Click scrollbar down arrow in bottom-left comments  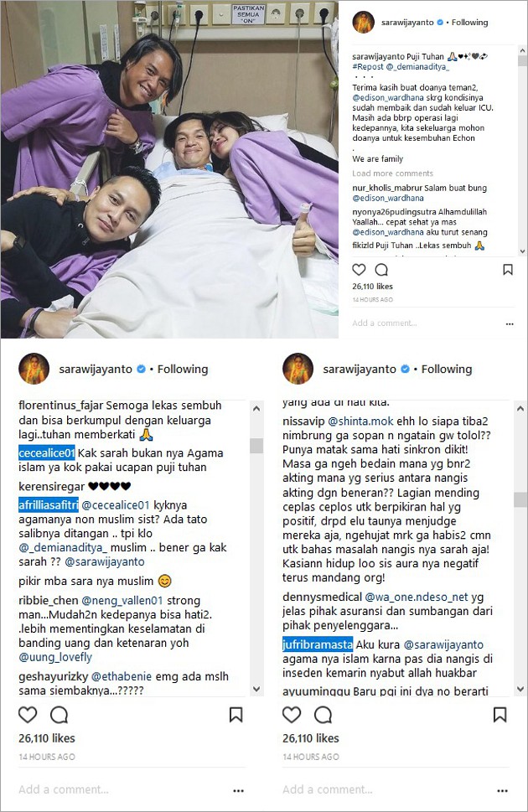point(256,690)
